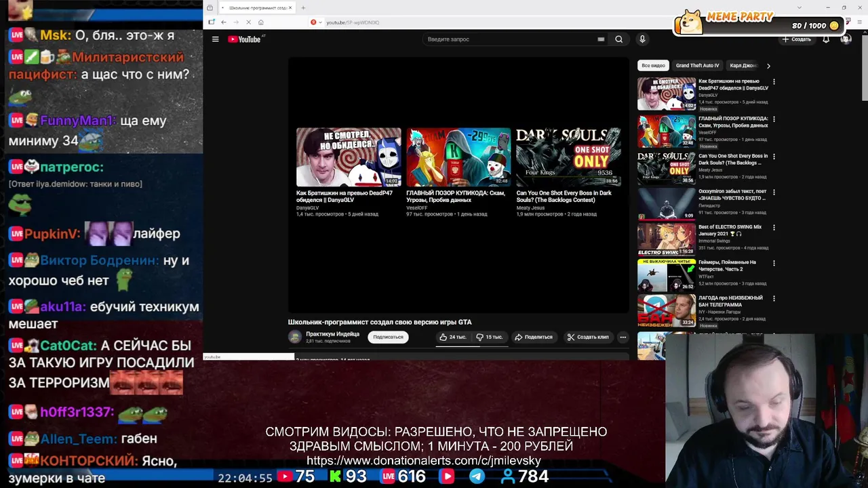Open options menu for КУПИКОДА sidebar video

(774, 119)
